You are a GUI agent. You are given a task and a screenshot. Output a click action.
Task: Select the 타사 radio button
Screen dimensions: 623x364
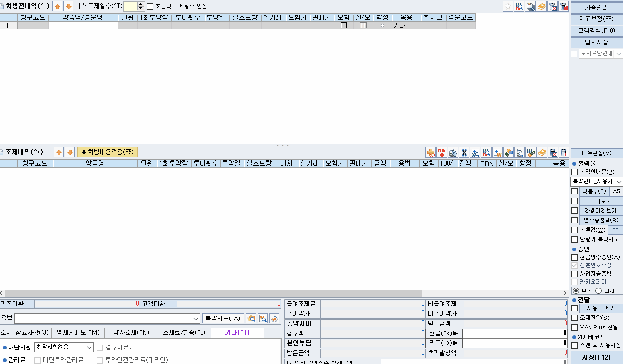click(599, 291)
